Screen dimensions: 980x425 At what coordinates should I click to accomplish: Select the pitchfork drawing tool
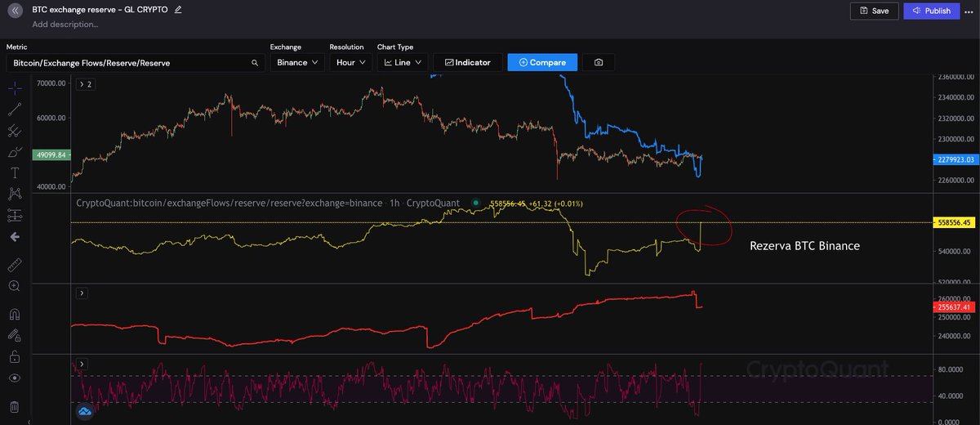pyautogui.click(x=15, y=130)
